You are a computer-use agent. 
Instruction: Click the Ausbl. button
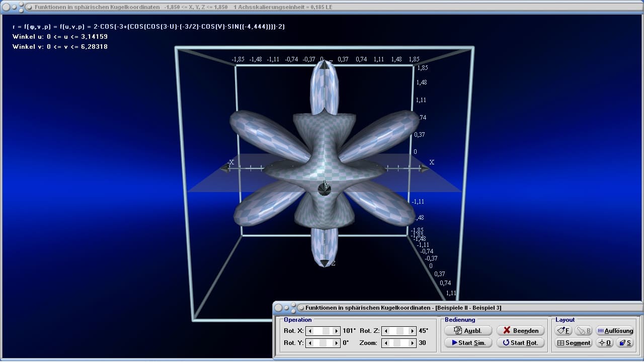[468, 330]
